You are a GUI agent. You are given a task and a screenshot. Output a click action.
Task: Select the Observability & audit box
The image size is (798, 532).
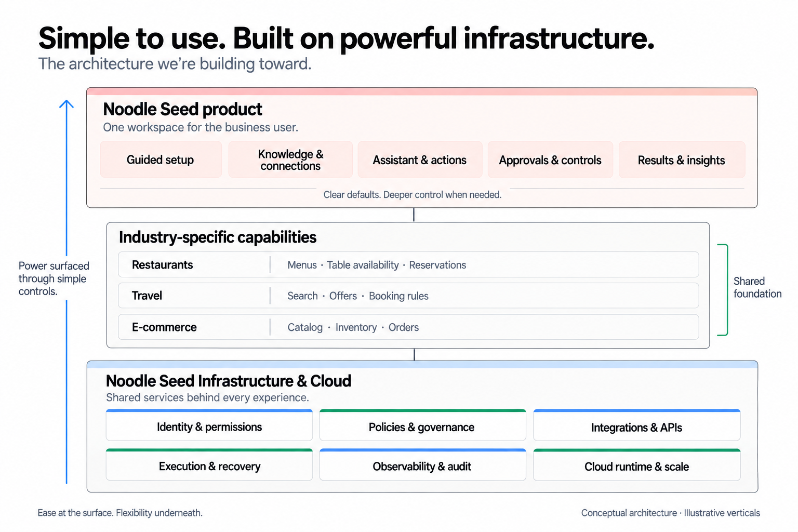coord(422,464)
